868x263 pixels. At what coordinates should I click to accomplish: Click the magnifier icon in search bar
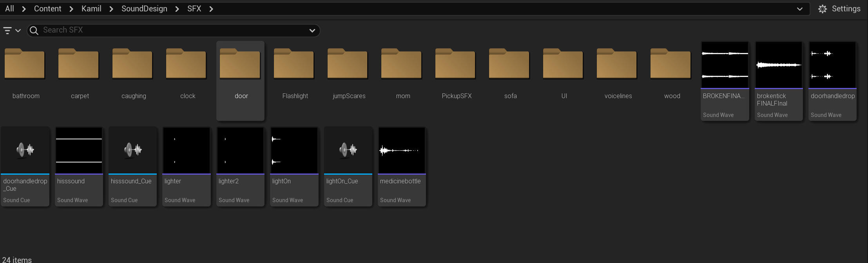(x=34, y=31)
